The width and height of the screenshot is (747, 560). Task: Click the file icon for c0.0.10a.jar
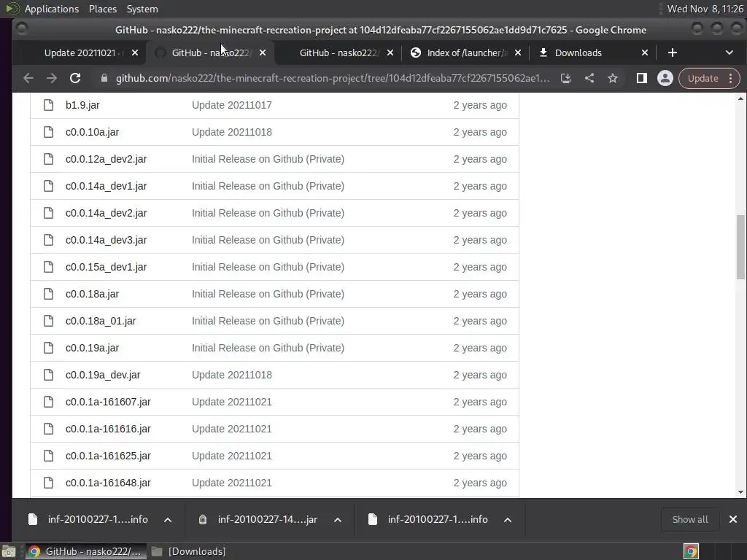49,132
